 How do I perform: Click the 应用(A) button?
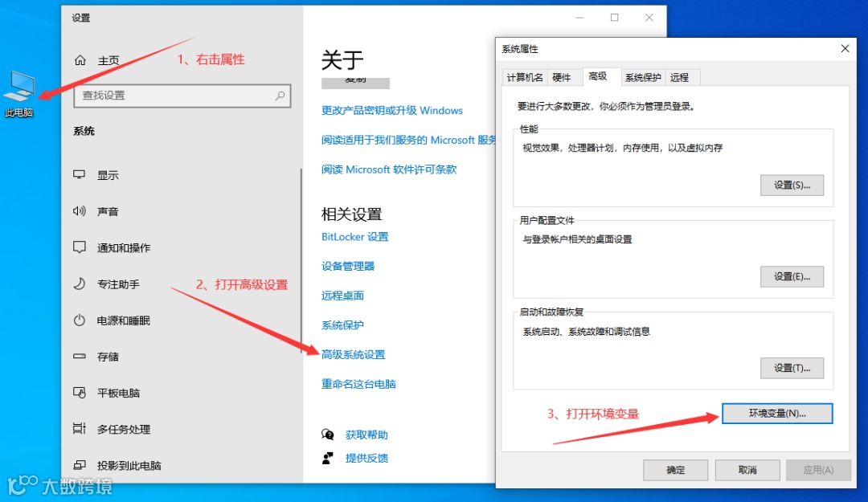point(818,470)
